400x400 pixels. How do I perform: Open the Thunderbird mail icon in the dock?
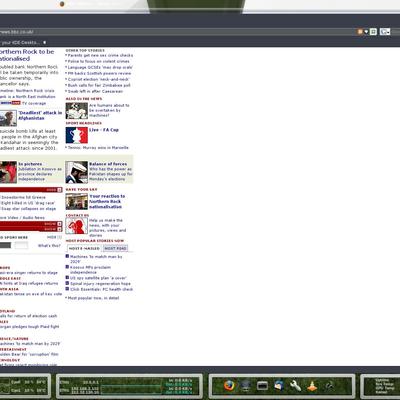279,386
